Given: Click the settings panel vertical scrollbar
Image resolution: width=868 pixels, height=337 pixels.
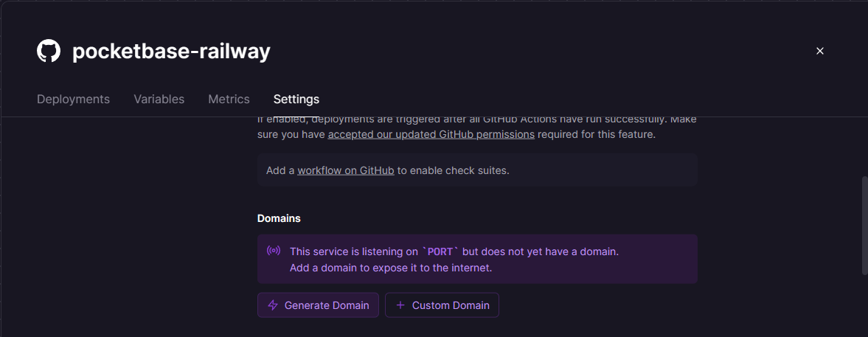Looking at the screenshot, I should [864, 225].
